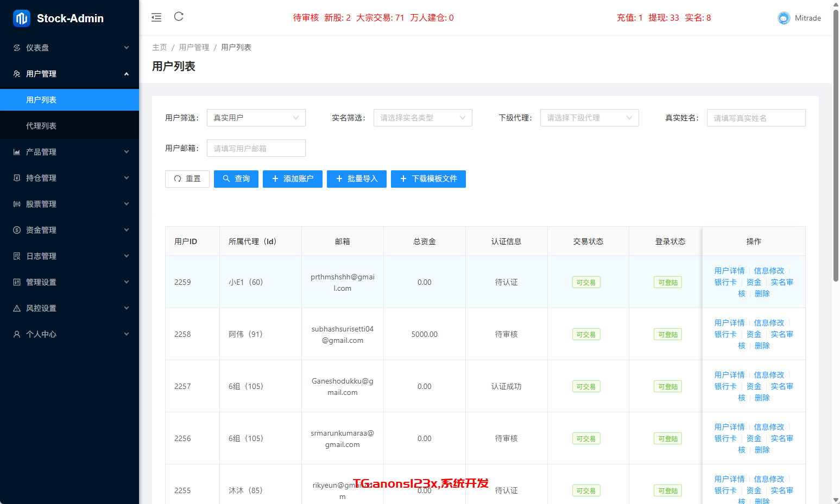Click the chart icon beside 产品管理

17,152
